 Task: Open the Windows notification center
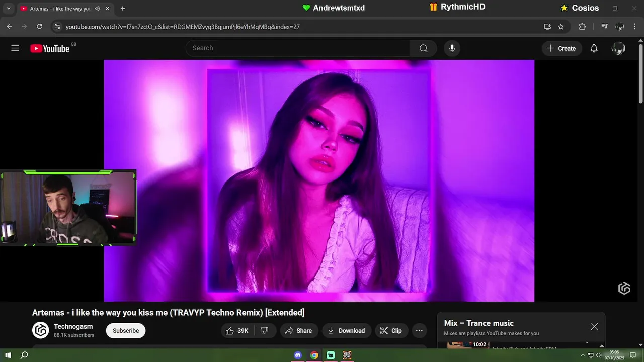(633, 355)
